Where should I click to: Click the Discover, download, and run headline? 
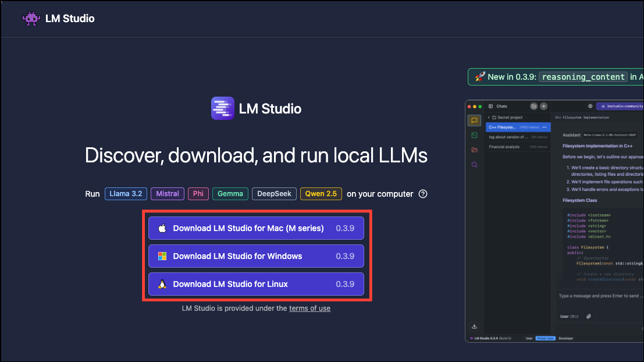[257, 155]
